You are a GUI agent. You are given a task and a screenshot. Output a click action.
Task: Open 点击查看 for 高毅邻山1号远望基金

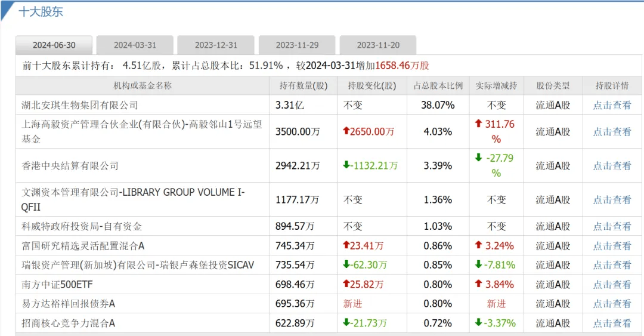point(612,132)
